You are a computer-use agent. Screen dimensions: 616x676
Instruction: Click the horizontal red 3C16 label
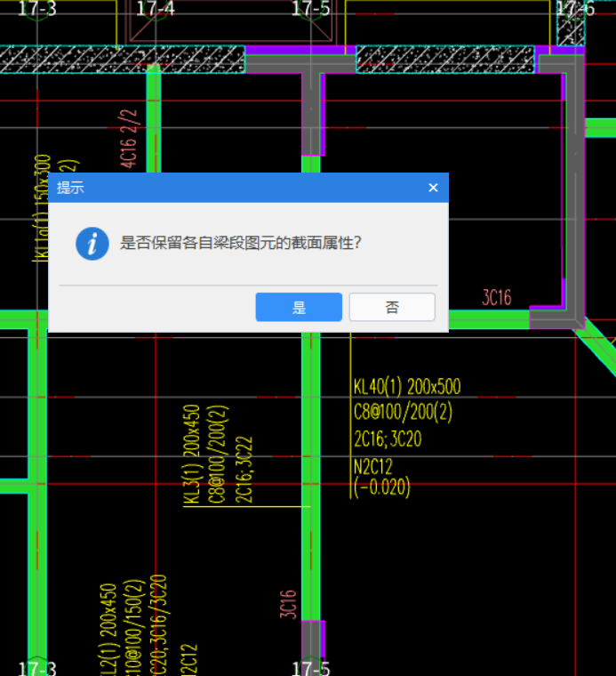[497, 298]
